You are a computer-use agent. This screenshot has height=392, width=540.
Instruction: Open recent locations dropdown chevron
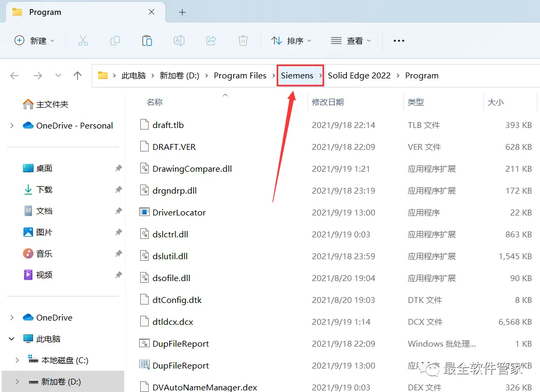(x=58, y=75)
